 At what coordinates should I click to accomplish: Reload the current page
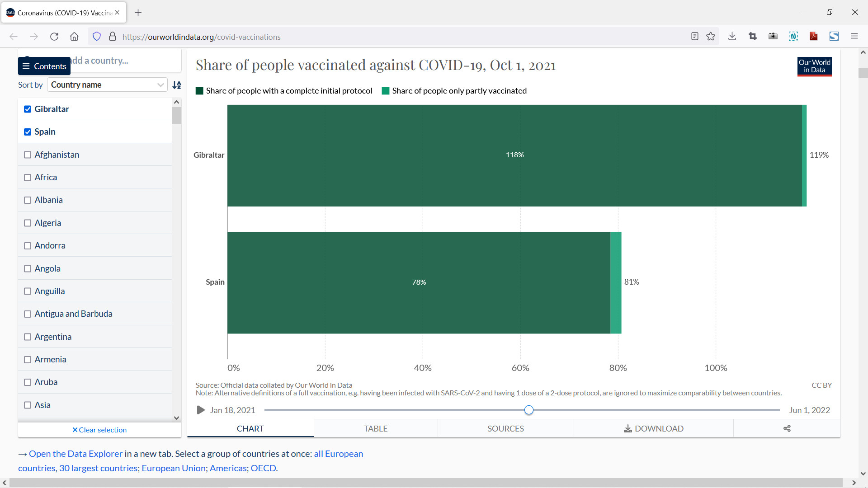pos(54,37)
